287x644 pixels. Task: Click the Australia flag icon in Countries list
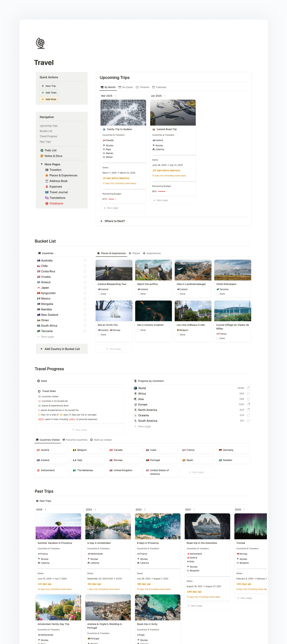pyautogui.click(x=39, y=260)
